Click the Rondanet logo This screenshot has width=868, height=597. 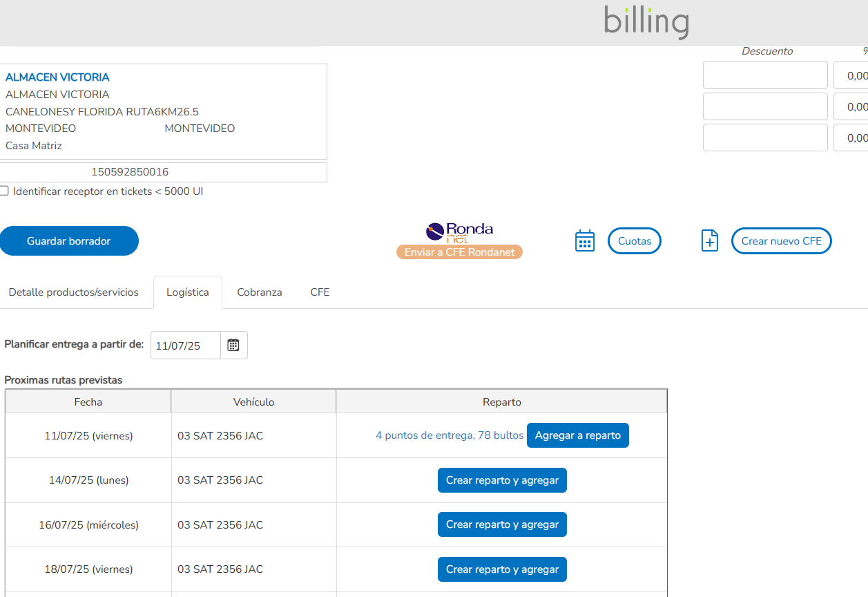point(460,231)
